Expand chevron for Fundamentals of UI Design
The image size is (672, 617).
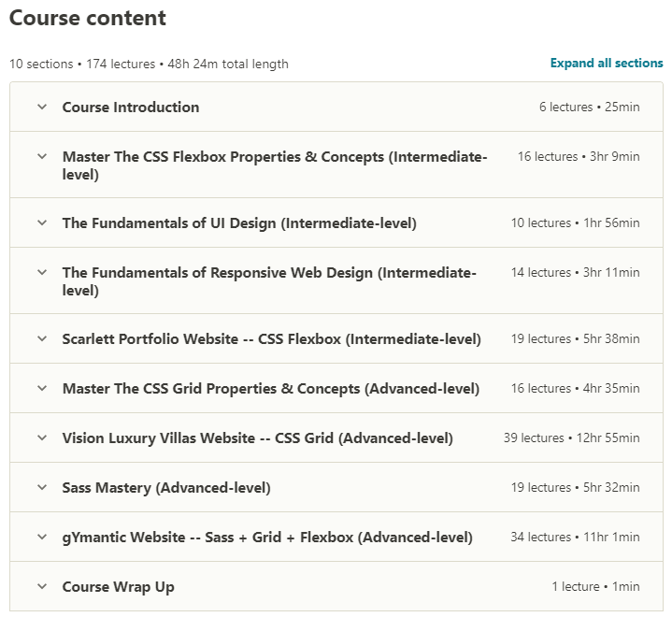tap(41, 222)
